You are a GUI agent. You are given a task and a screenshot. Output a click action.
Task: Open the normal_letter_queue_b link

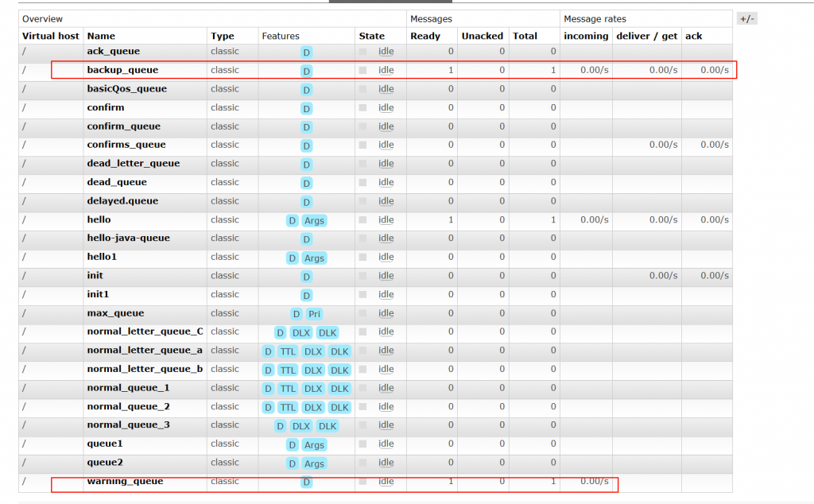pos(145,369)
